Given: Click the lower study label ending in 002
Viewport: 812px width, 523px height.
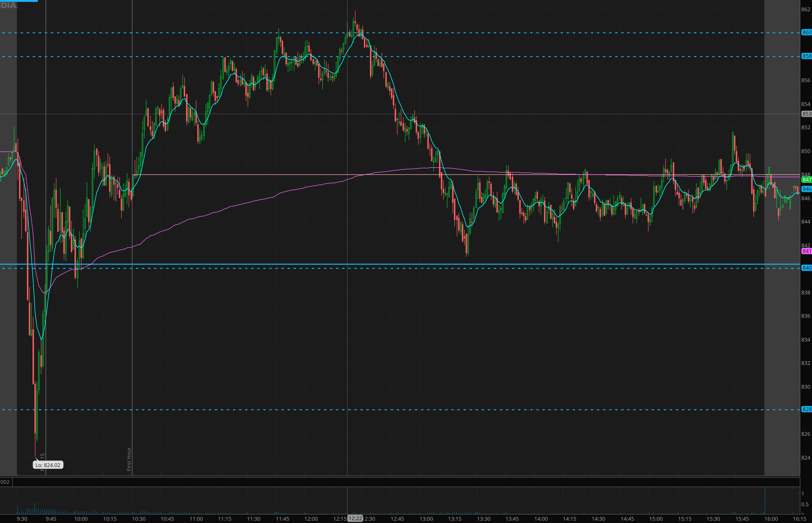Looking at the screenshot, I should coord(5,482).
